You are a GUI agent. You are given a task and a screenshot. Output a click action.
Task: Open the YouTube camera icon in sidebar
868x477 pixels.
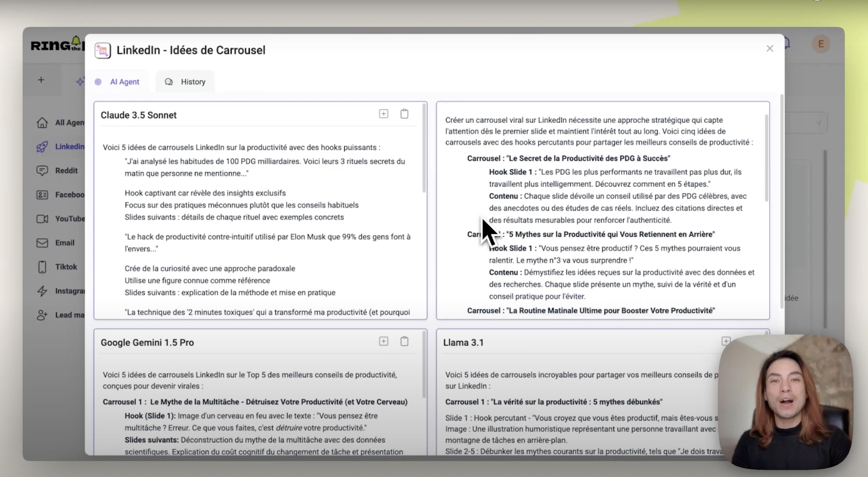point(42,219)
